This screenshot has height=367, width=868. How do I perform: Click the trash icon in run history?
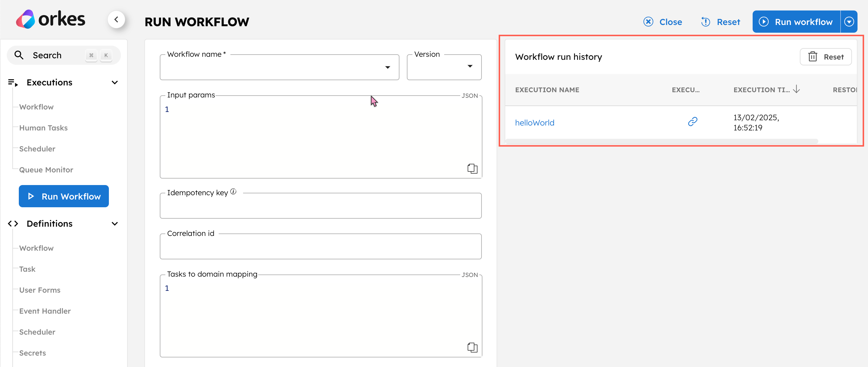pos(812,57)
